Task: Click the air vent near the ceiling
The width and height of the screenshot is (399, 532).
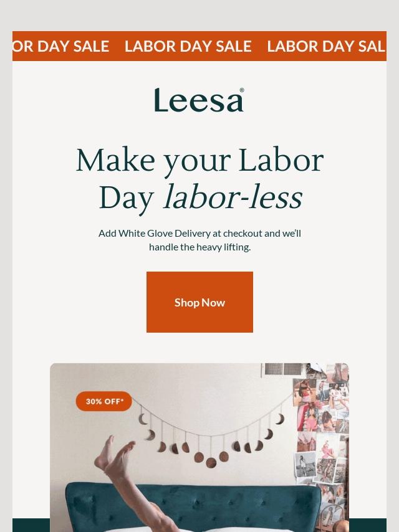Action: 284,369
